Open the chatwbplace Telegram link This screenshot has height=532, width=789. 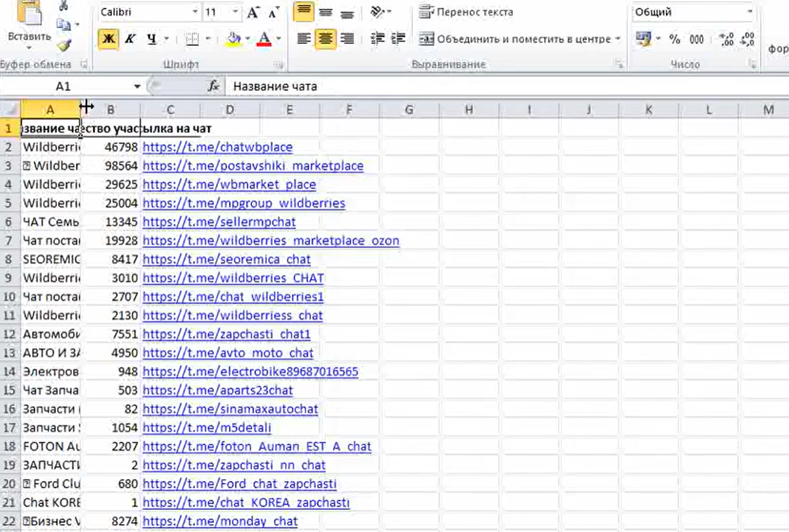coord(217,147)
